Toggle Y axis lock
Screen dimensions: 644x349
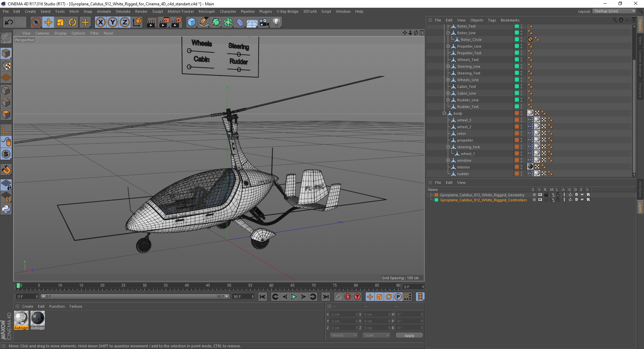tap(113, 22)
